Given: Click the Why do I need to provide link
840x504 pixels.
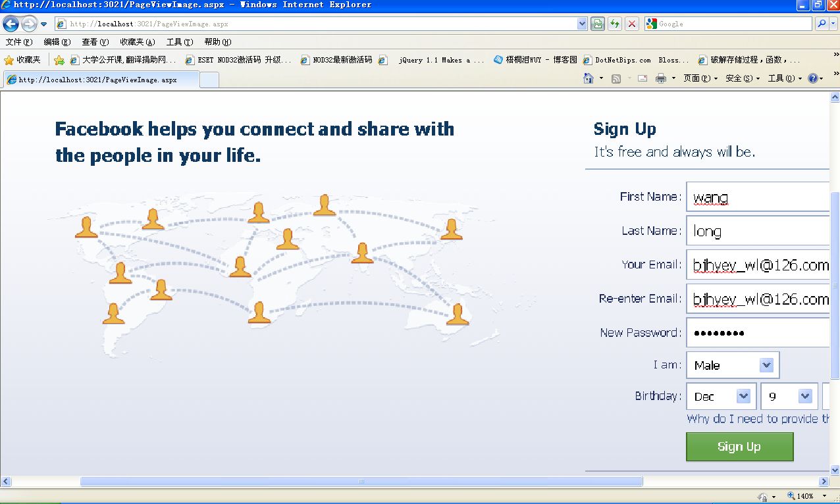Looking at the screenshot, I should pos(758,418).
